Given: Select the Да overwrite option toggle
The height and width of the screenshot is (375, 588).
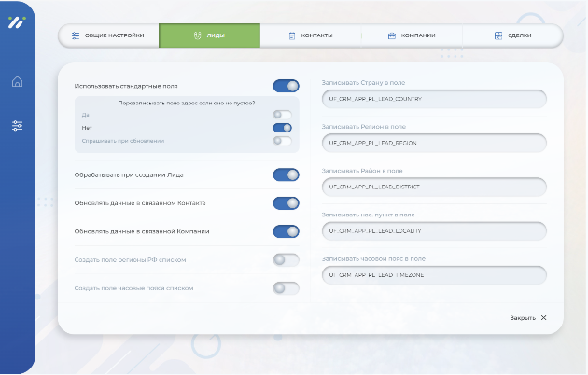Looking at the screenshot, I should [x=282, y=115].
